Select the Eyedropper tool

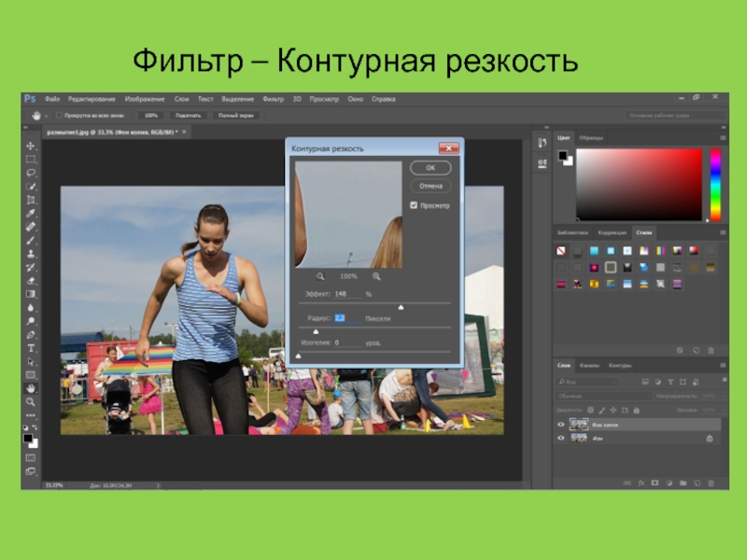[x=31, y=213]
